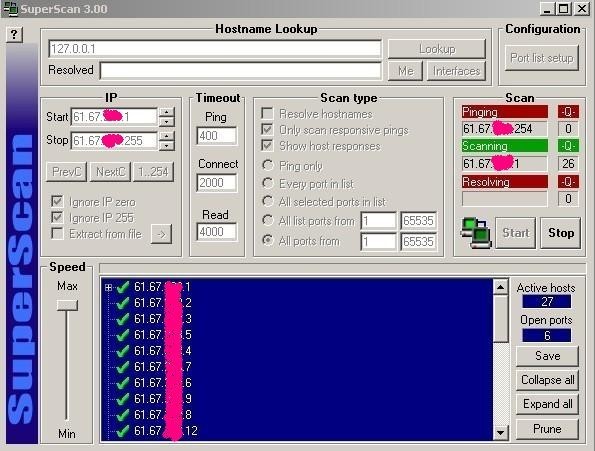Maximize the SuperScan window
The height and width of the screenshot is (451, 595).
tap(564, 8)
